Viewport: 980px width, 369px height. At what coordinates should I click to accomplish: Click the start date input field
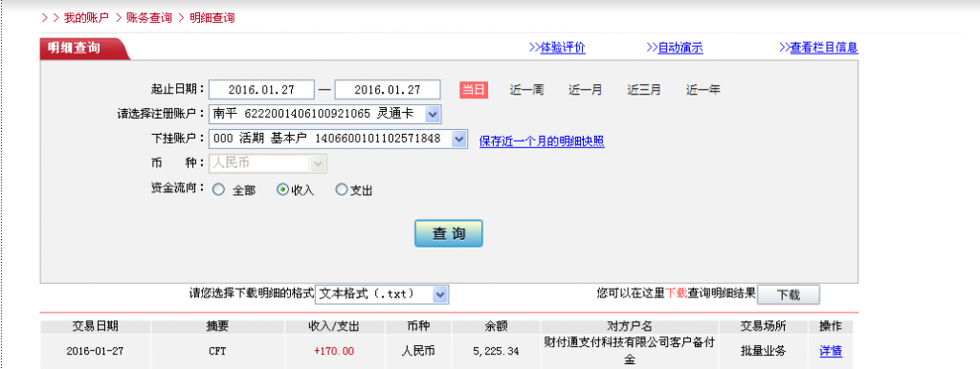[x=261, y=89]
